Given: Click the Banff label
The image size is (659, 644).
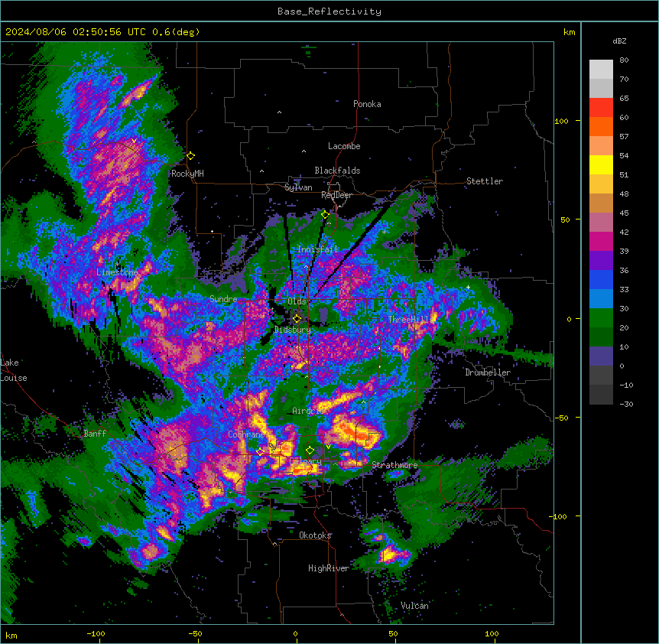Looking at the screenshot, I should click(x=95, y=434).
